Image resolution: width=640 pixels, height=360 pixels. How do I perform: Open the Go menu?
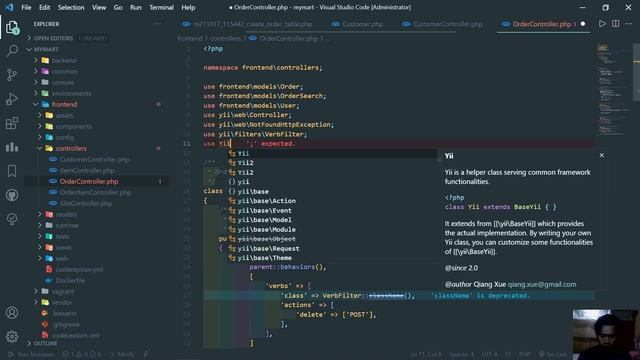click(118, 7)
